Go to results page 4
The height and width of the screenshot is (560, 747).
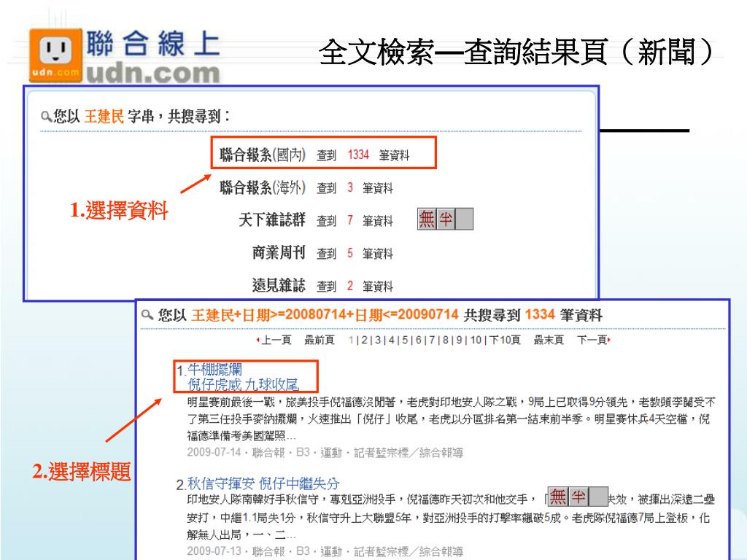tap(392, 340)
